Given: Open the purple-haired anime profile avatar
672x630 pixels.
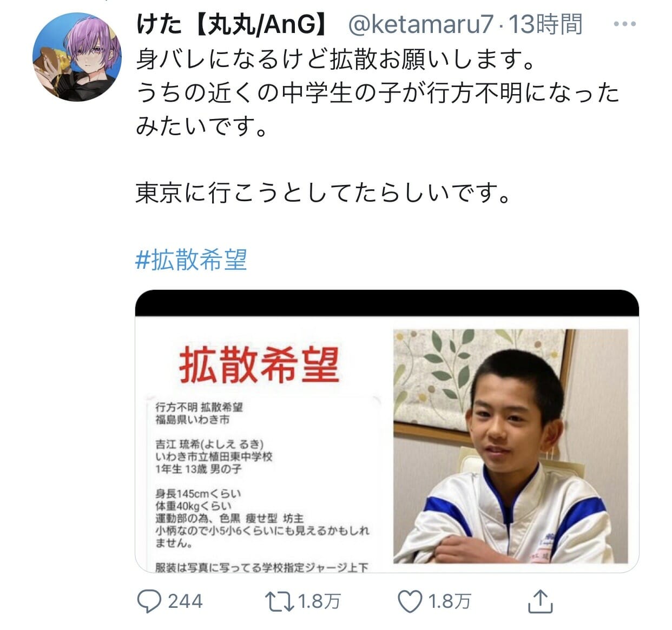Looking at the screenshot, I should (x=78, y=57).
